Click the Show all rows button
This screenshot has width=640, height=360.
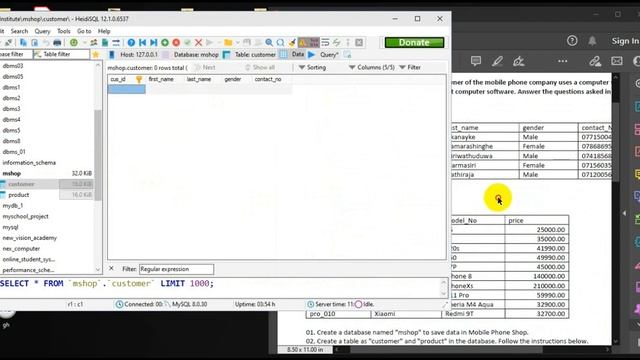click(x=260, y=67)
